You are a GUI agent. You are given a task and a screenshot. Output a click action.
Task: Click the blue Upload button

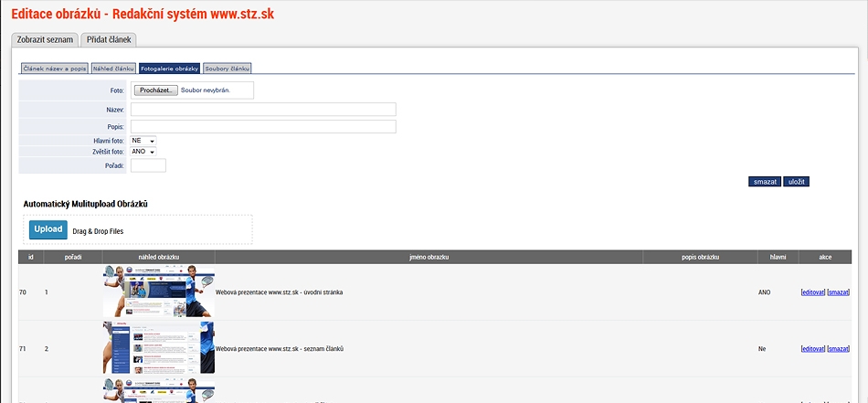[x=48, y=229]
